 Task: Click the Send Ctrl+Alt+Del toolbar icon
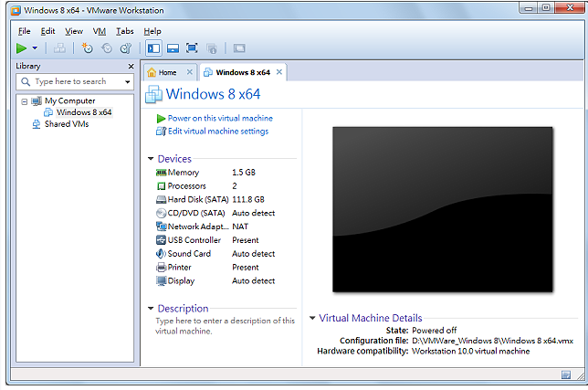coord(59,48)
